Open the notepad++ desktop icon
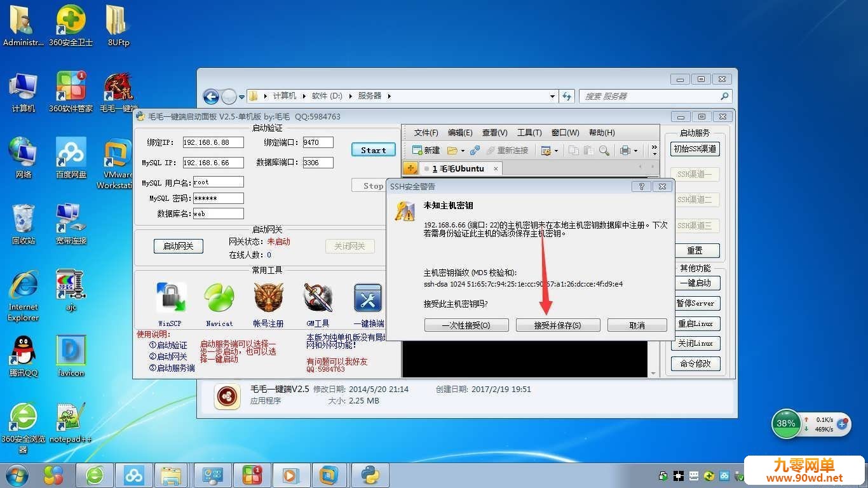868x488 pixels. pyautogui.click(x=71, y=422)
